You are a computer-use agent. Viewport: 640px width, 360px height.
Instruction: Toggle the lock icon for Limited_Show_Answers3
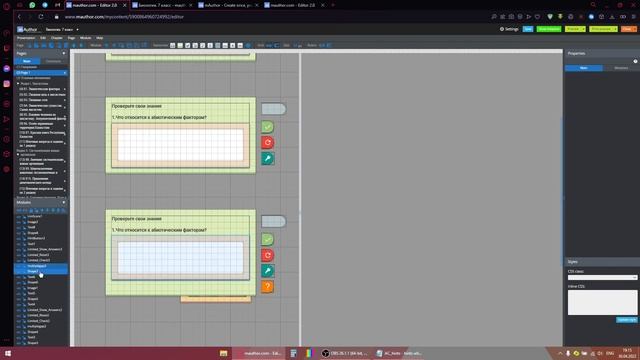(x=24, y=249)
